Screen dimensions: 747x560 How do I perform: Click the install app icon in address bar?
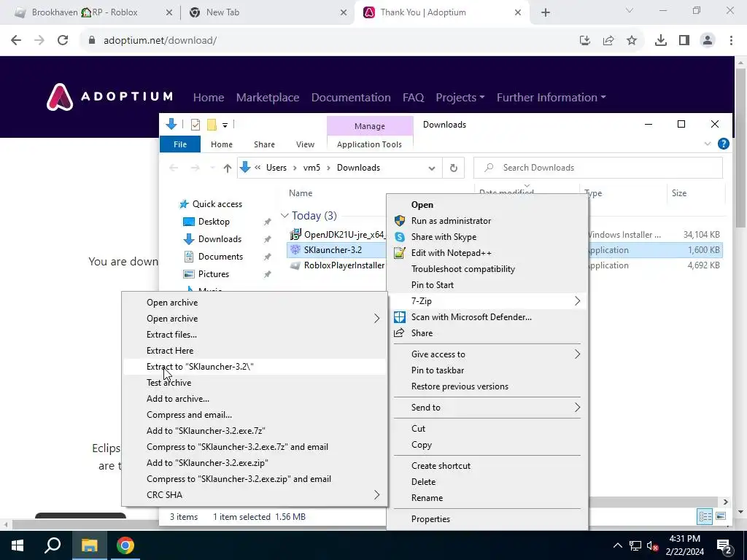585,41
